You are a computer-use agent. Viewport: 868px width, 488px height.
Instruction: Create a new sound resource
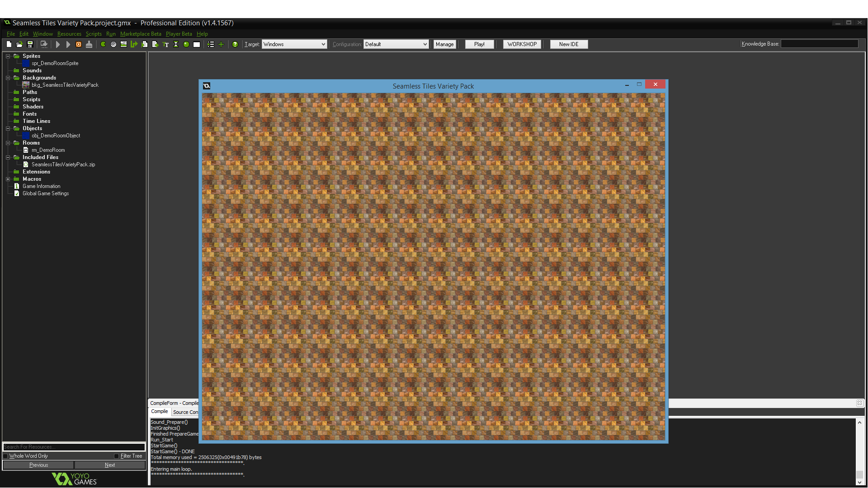tap(113, 44)
